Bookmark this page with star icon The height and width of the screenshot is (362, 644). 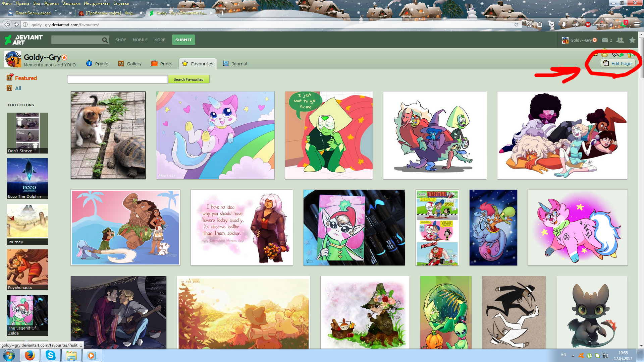click(x=529, y=24)
